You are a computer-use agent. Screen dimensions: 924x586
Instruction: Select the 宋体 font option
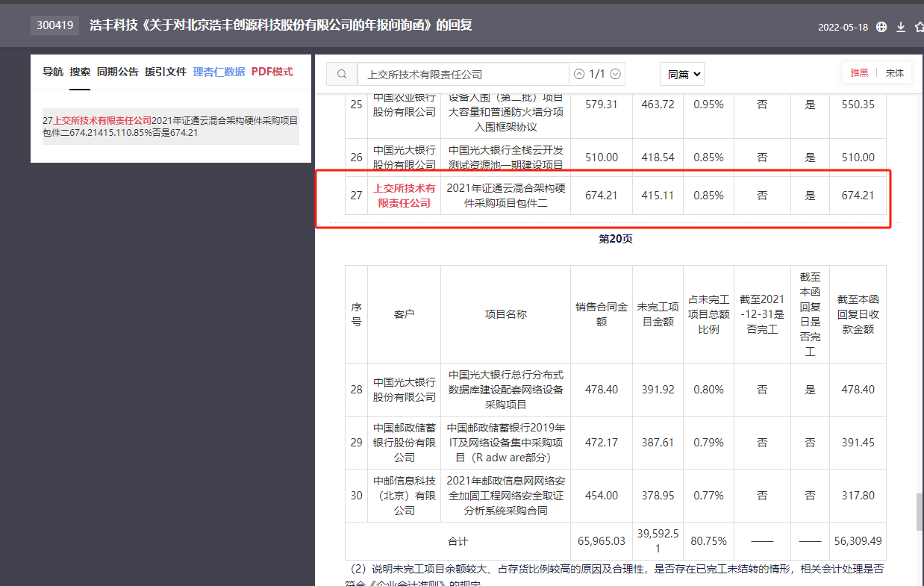[x=895, y=73]
